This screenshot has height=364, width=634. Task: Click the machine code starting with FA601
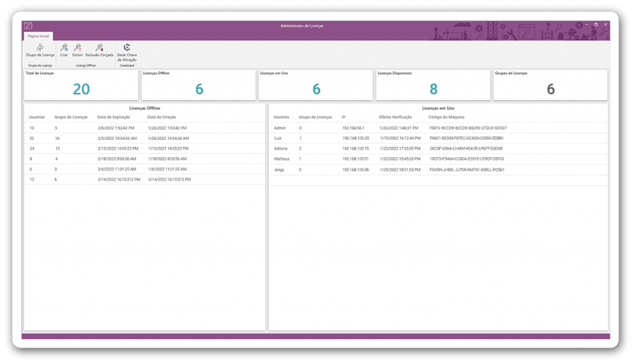tap(466, 138)
